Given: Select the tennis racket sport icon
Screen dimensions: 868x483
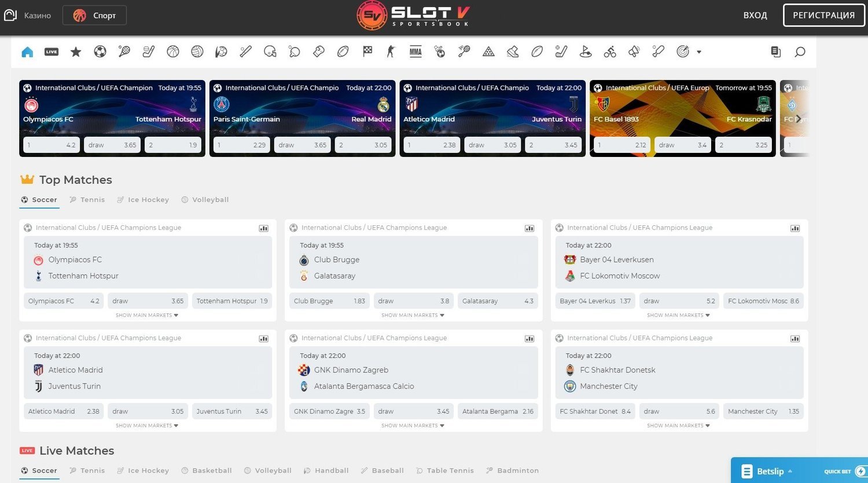Looking at the screenshot, I should tap(124, 52).
